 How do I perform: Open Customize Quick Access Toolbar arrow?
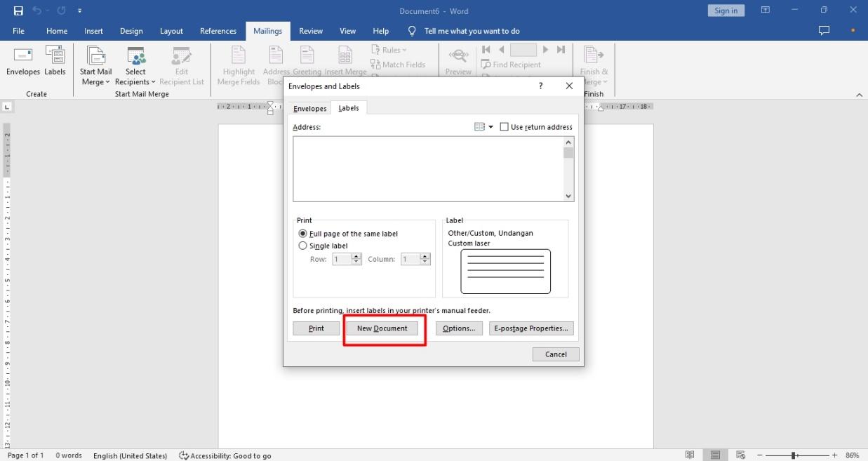point(79,11)
